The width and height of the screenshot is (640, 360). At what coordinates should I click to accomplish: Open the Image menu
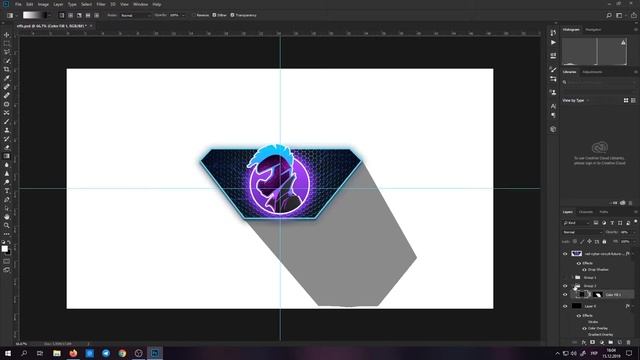[43, 4]
